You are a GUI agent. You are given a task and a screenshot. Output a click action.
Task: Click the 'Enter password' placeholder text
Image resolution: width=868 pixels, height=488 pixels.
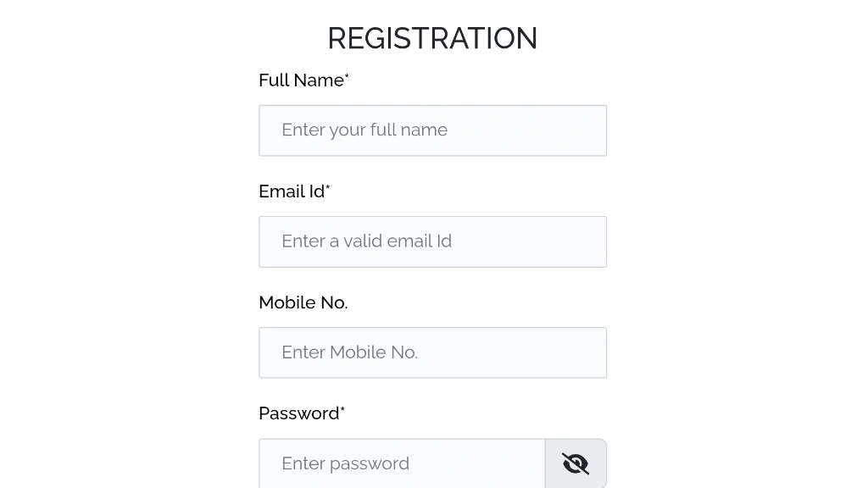346,463
